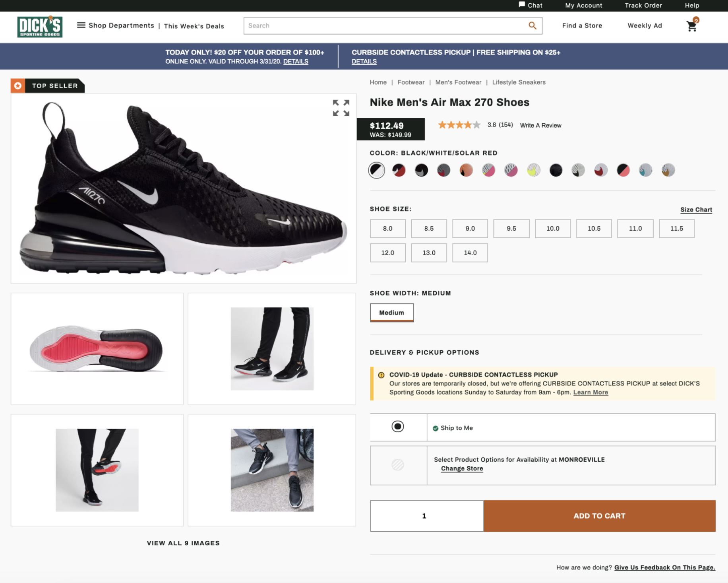Click the main Air Max 270 product image

pos(183,189)
